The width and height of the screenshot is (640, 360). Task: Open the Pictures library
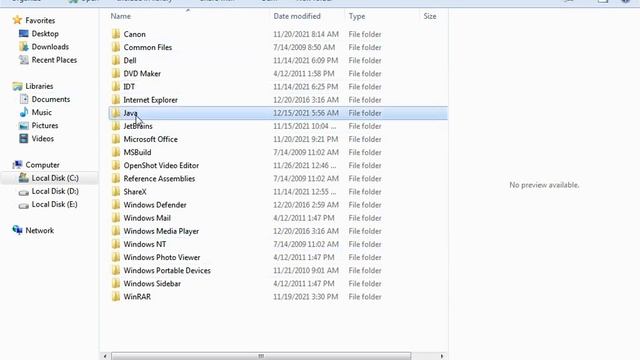[45, 125]
